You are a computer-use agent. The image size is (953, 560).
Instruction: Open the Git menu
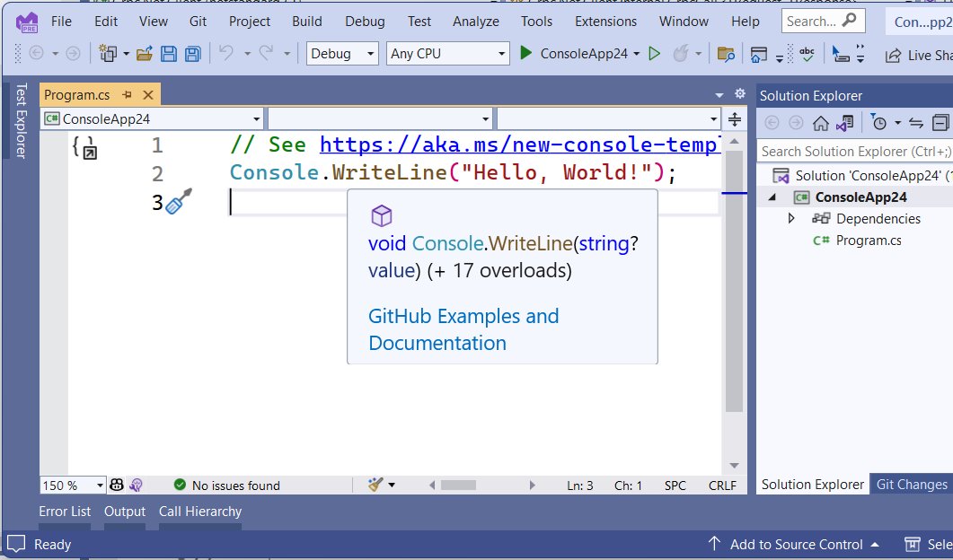(x=198, y=22)
